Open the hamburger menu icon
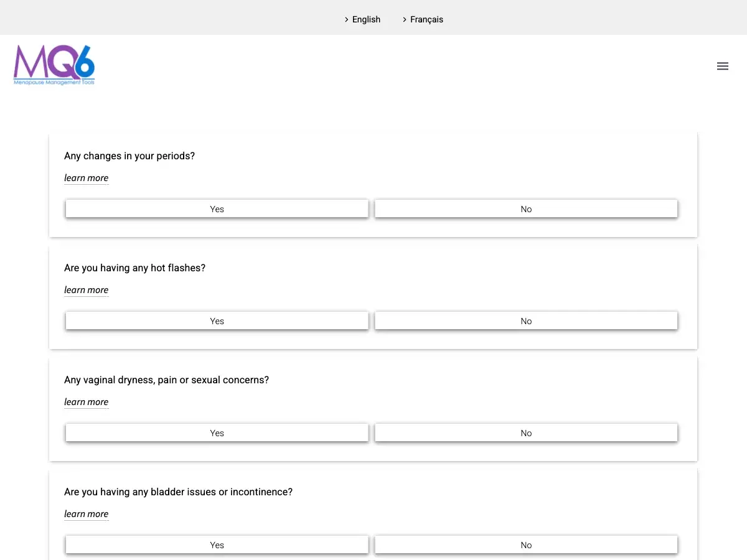This screenshot has height=560, width=747. [723, 66]
